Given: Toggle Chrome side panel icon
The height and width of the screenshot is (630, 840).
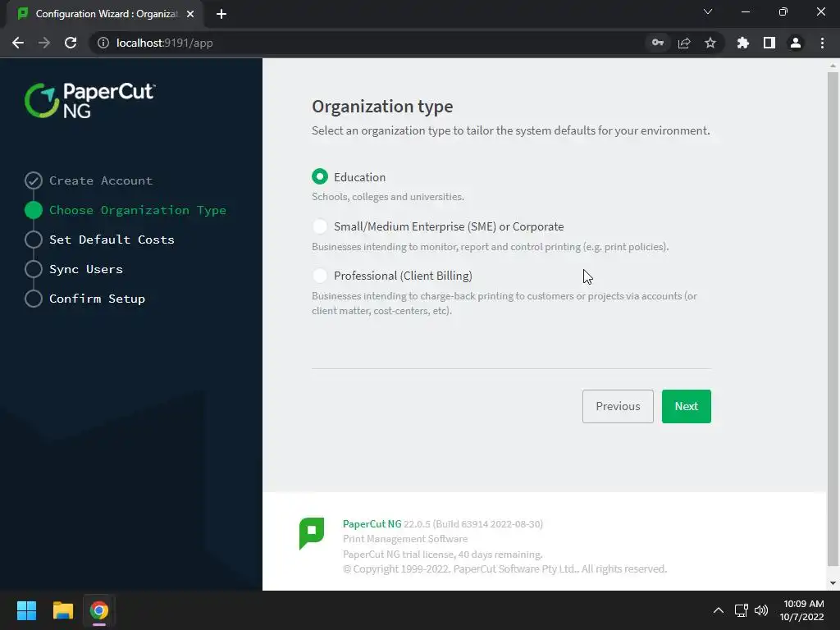Looking at the screenshot, I should (769, 43).
